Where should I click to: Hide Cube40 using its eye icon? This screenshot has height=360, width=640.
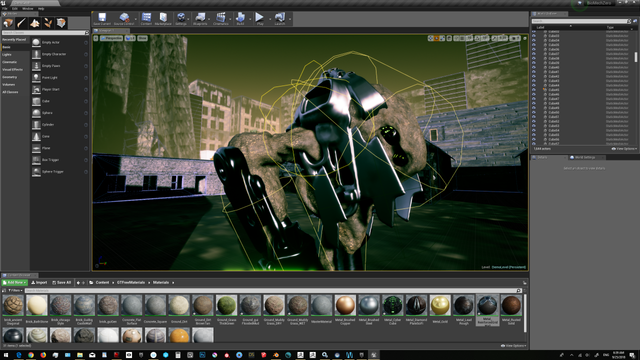[534, 67]
